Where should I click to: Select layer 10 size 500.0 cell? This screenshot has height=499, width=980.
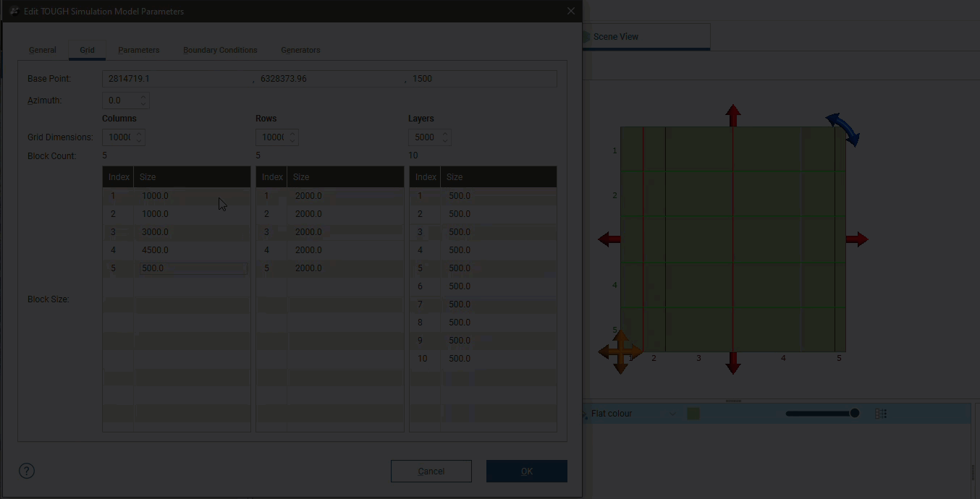499,359
